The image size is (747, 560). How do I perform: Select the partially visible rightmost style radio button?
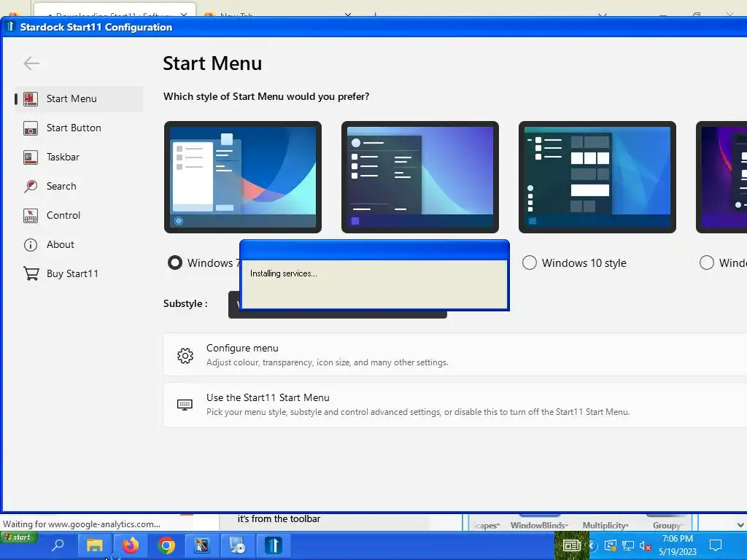click(706, 262)
